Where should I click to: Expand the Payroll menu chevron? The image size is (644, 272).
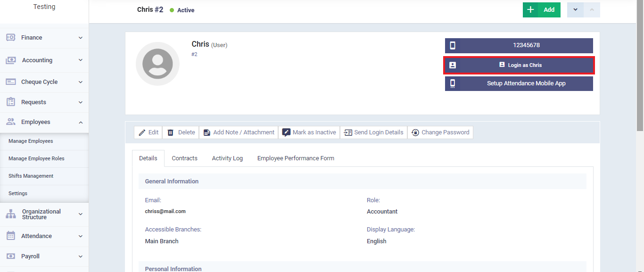pyautogui.click(x=81, y=256)
